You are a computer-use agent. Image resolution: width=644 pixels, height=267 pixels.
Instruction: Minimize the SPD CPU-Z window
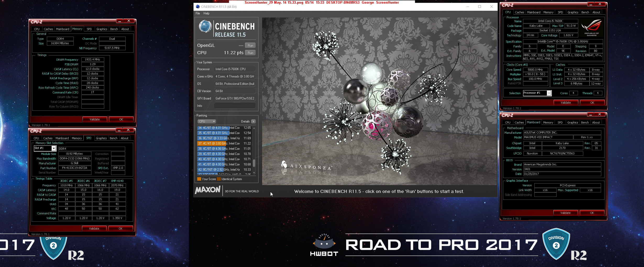click(x=119, y=130)
